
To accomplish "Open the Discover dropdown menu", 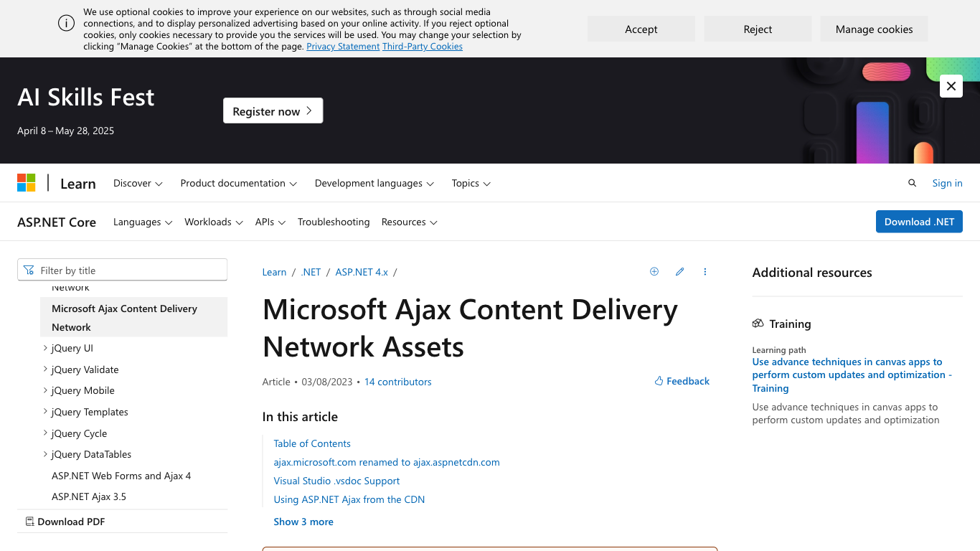I will (138, 183).
